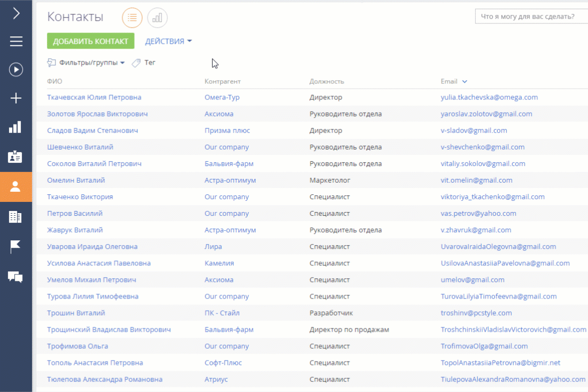Open contact Трофимова Ольга

78,346
